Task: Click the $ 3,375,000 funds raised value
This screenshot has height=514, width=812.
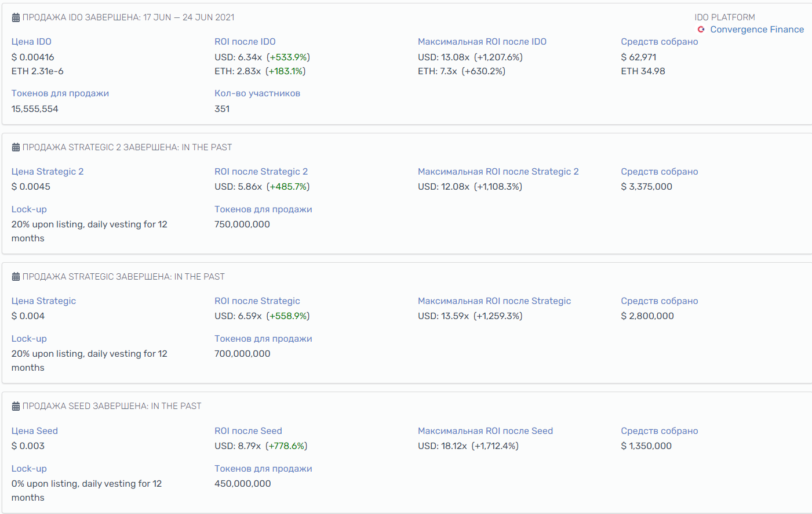Action: point(646,187)
